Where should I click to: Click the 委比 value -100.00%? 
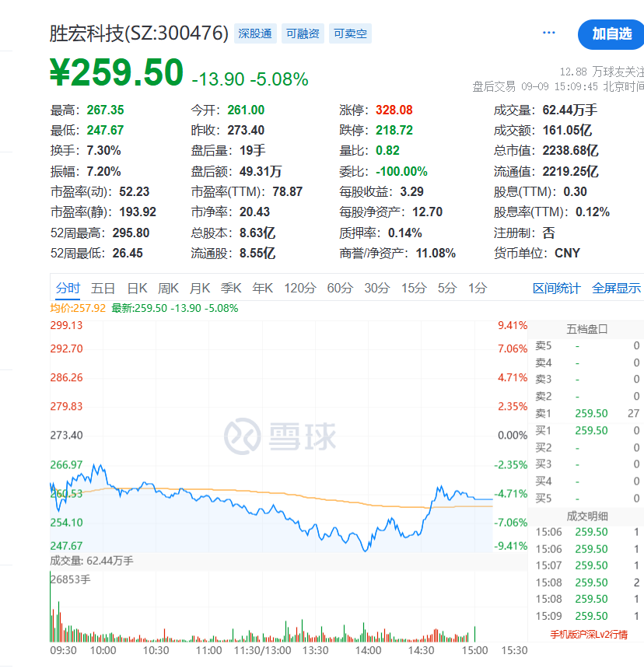click(x=401, y=171)
